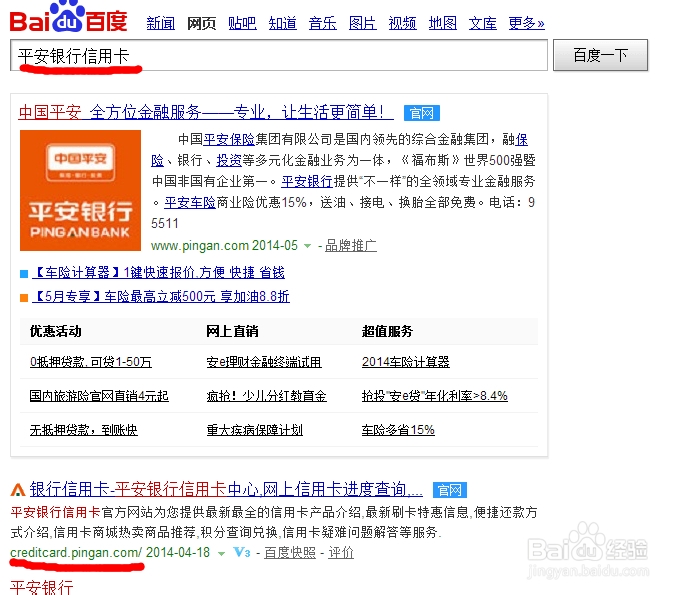Open 银行信用卡-平安银行信用卡中心 result title
Image resolution: width=688 pixels, height=595 pixels.
pos(226,489)
